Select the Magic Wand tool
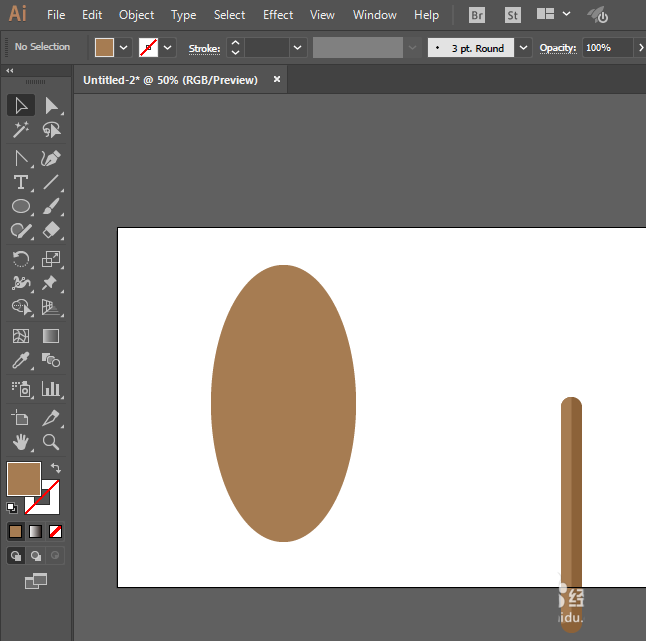This screenshot has width=646, height=641. (20, 131)
